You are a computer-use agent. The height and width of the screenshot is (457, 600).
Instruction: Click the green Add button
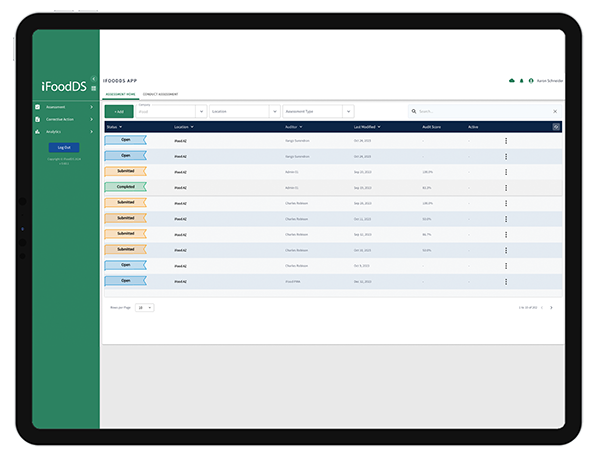[119, 111]
